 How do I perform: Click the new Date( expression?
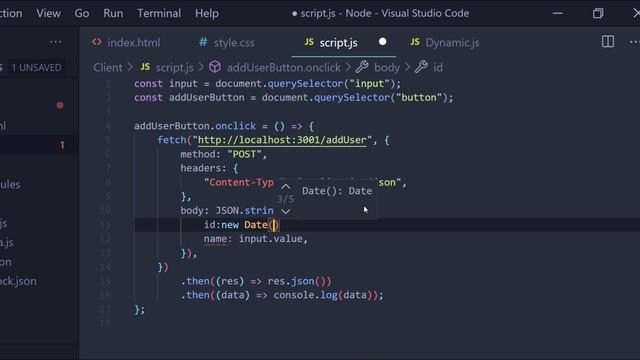click(248, 224)
